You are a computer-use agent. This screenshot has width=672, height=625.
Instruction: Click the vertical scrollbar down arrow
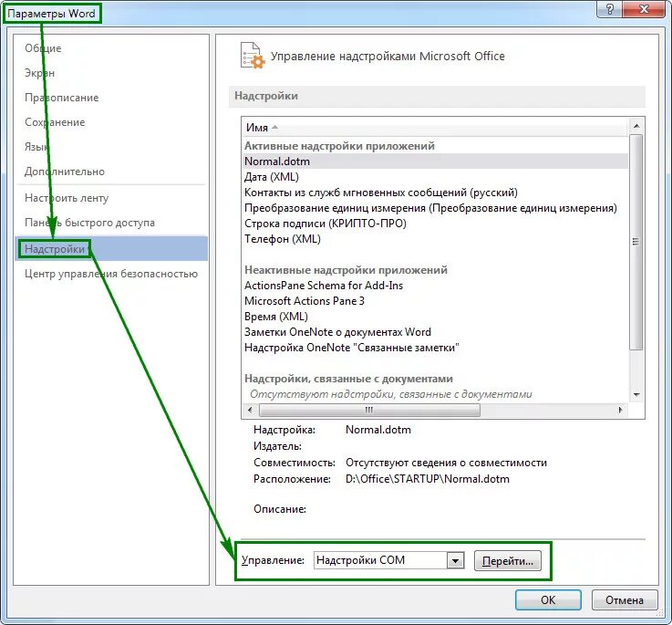[636, 395]
